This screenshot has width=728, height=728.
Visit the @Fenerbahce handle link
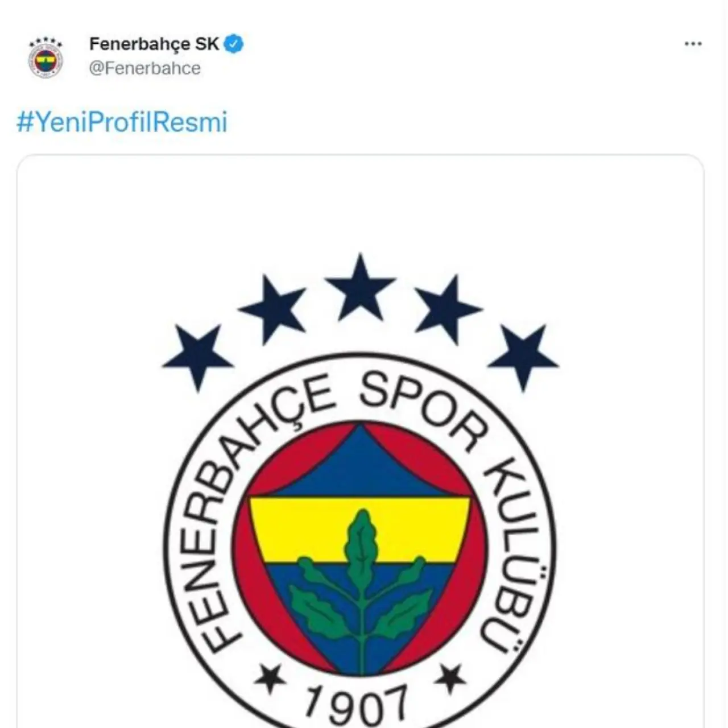pyautogui.click(x=145, y=68)
